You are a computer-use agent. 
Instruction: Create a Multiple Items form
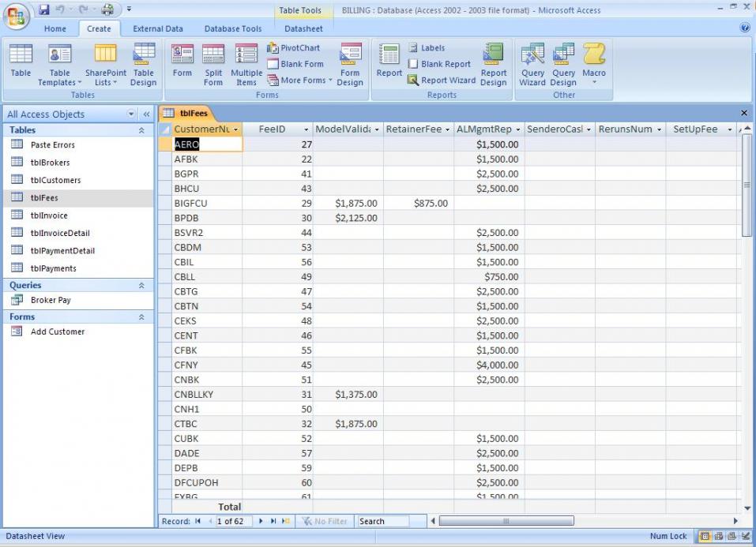[x=246, y=64]
